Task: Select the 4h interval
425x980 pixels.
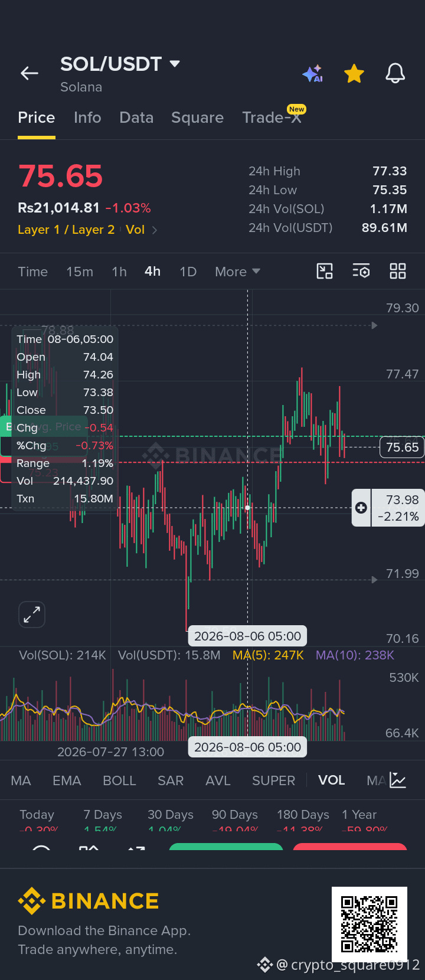Action: coord(152,272)
